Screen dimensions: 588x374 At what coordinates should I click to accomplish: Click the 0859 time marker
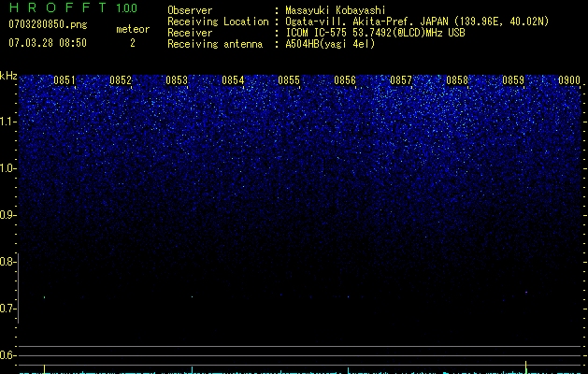click(513, 80)
